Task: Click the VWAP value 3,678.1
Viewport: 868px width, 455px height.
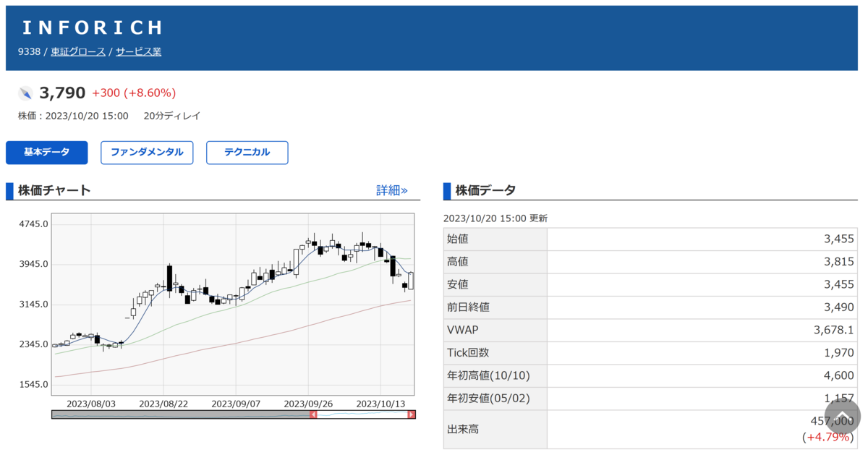Action: click(834, 330)
